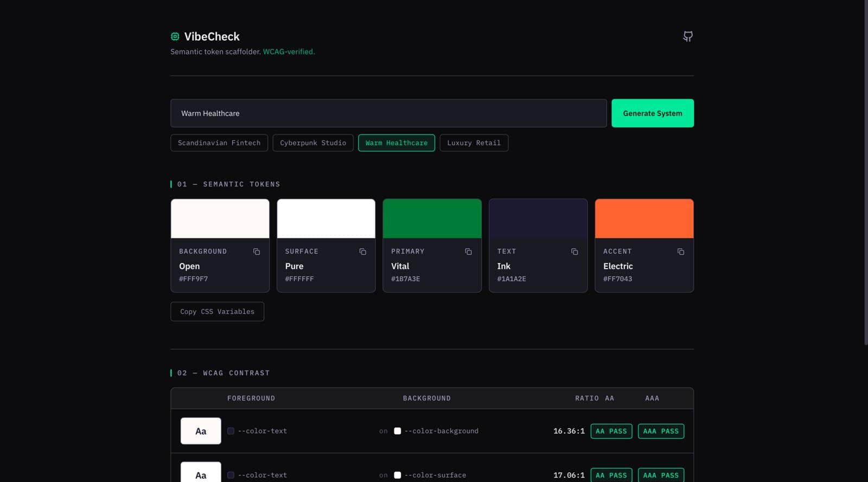Click the Generate System button
Image resolution: width=868 pixels, height=482 pixels.
(653, 113)
